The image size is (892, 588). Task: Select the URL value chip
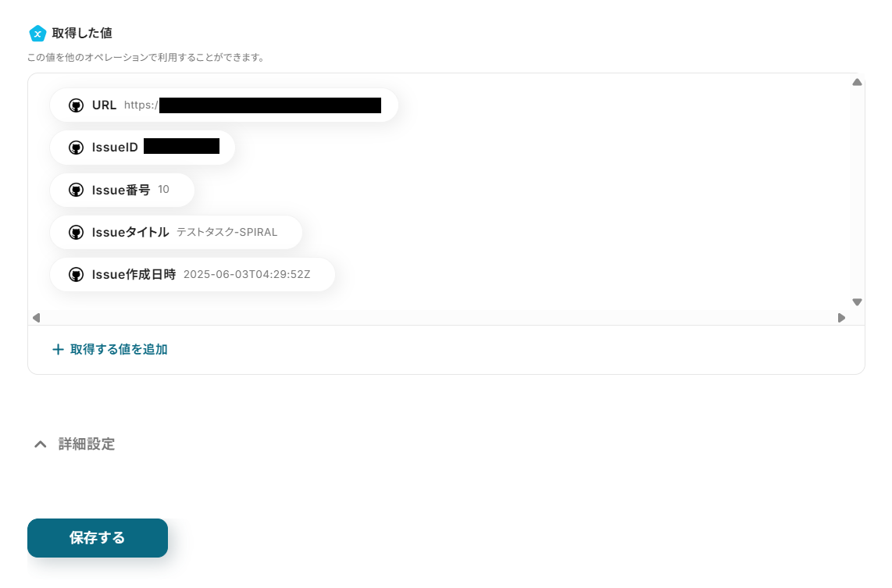(224, 105)
